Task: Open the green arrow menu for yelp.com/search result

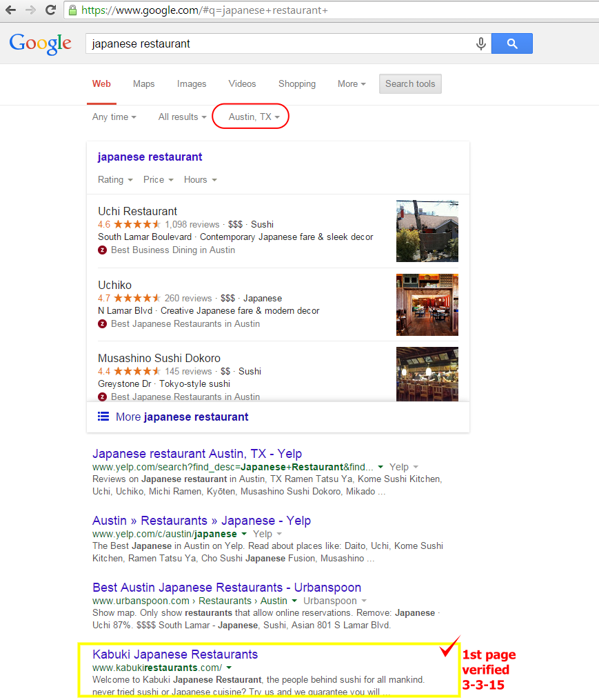Action: point(380,466)
